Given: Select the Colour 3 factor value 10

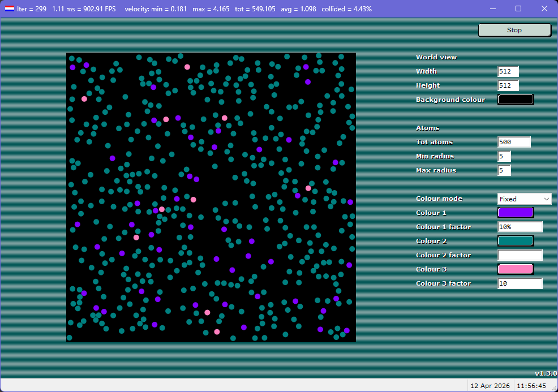Looking at the screenshot, I should 520,283.
